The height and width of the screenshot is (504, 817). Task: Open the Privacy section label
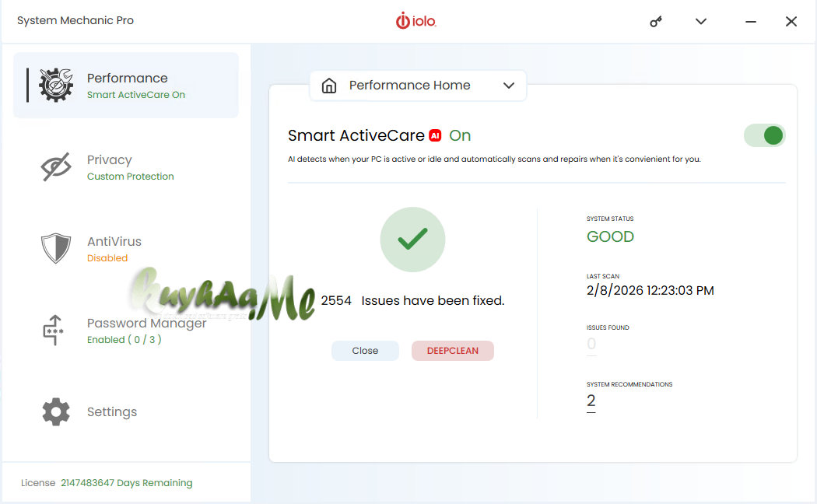point(110,160)
